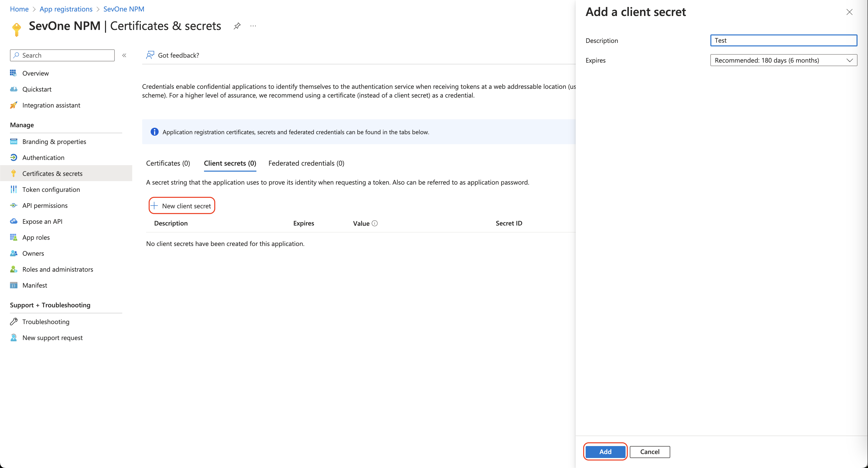Click the key icon beside Certificates & secrets
Image resolution: width=868 pixels, height=468 pixels.
tap(13, 174)
